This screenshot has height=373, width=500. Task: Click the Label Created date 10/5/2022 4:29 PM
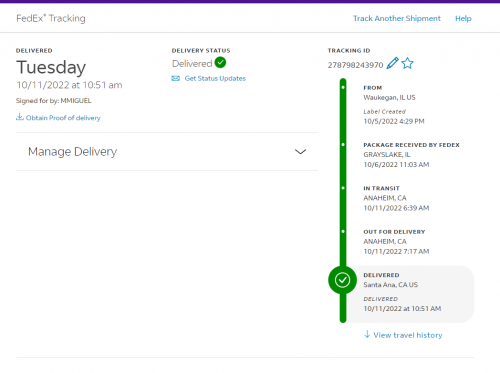pyautogui.click(x=394, y=121)
